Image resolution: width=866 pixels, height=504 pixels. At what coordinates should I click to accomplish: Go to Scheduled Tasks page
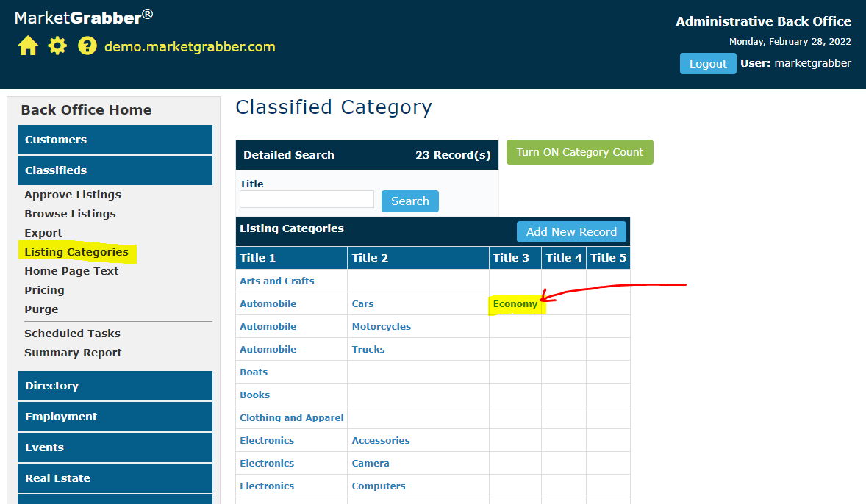[72, 334]
